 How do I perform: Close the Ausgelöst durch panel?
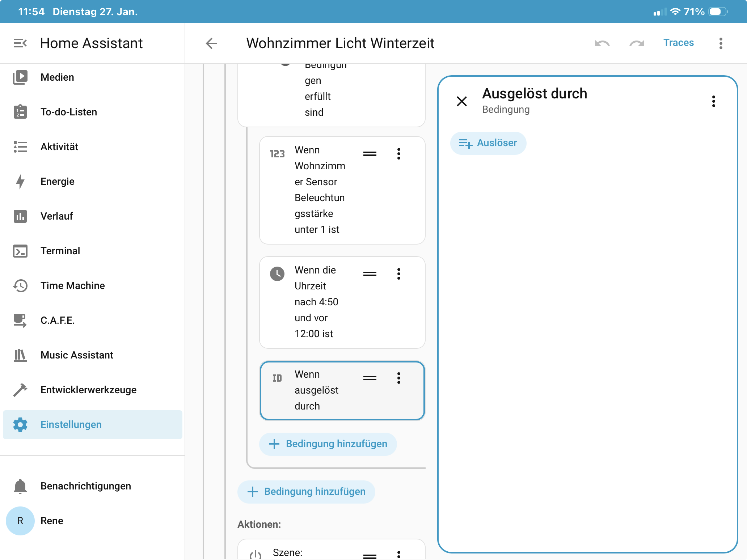[x=462, y=101]
